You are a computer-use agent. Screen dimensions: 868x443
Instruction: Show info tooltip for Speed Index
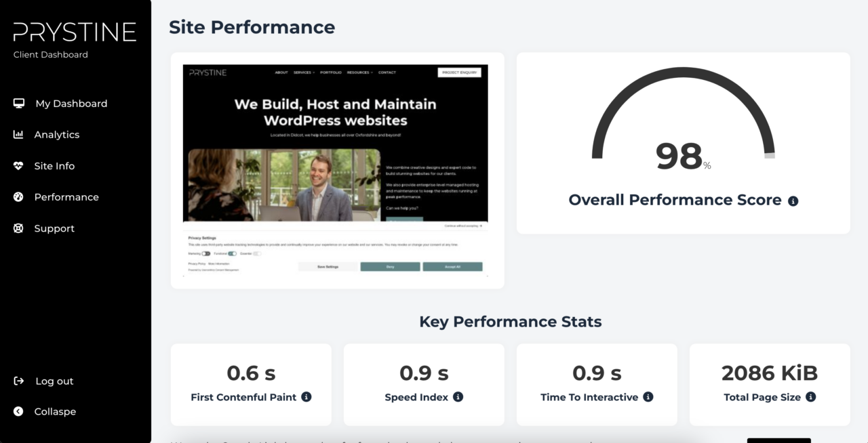pos(458,397)
